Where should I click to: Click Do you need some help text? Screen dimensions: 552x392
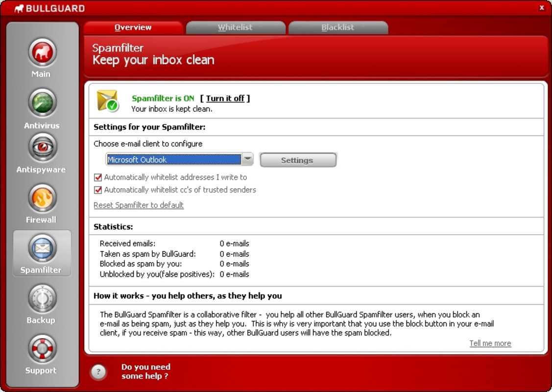(x=146, y=371)
